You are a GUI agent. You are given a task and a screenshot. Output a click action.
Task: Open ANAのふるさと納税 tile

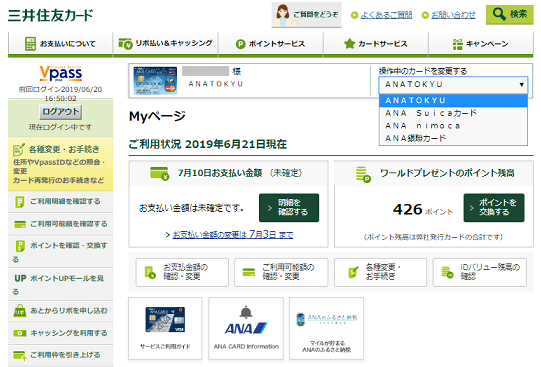coord(326,328)
